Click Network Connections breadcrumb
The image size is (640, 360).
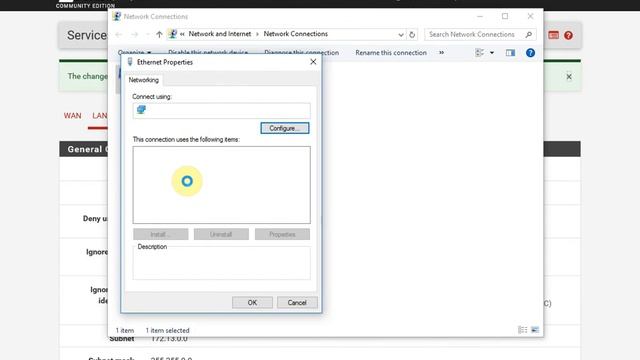(296, 34)
